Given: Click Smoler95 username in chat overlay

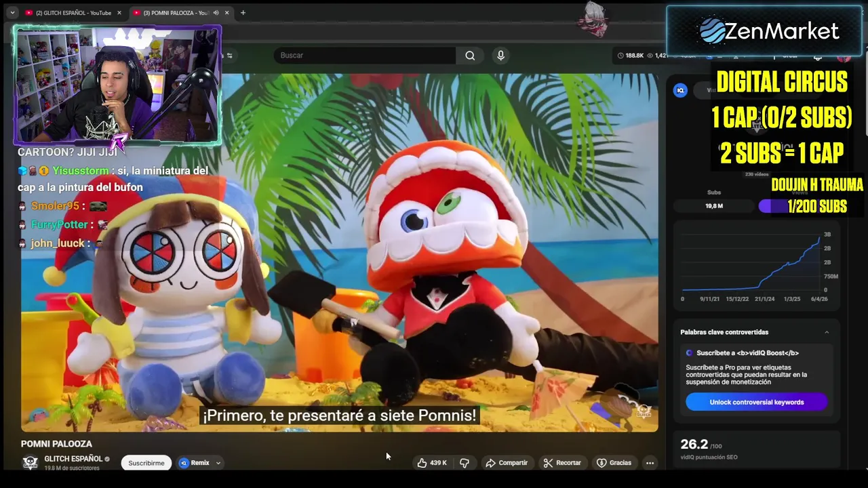Looking at the screenshot, I should tap(55, 206).
